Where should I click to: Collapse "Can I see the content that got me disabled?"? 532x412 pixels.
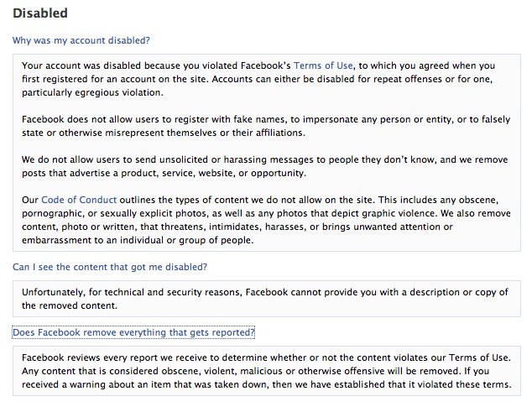110,267
